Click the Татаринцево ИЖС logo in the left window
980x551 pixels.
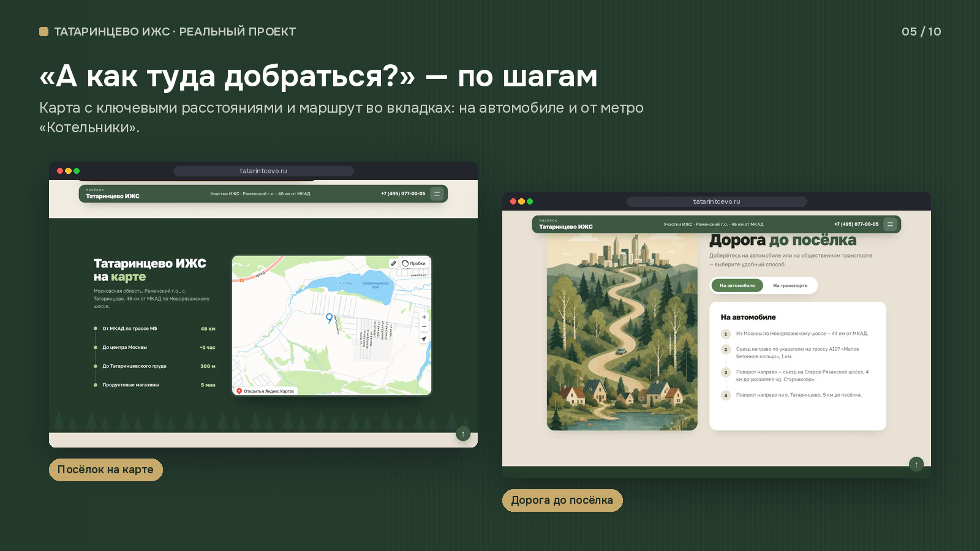(113, 194)
